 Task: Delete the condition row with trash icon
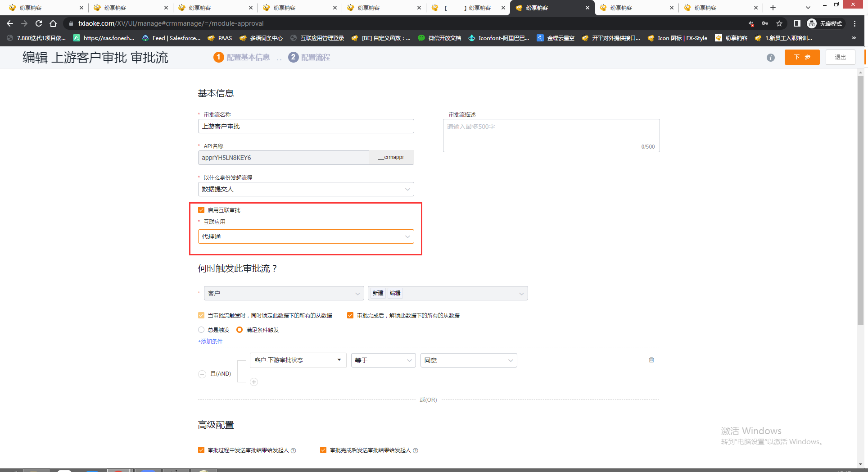651,360
